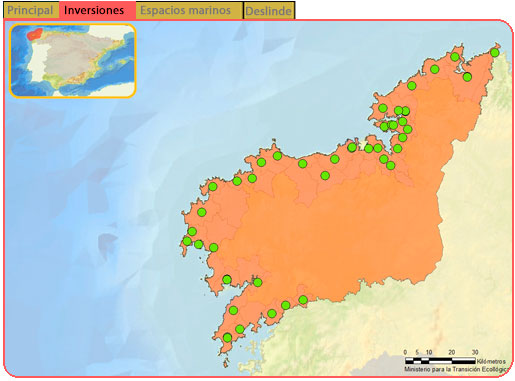Click the easternmost marker along the southern border
Viewport: 515px width, 381px height.
303,300
